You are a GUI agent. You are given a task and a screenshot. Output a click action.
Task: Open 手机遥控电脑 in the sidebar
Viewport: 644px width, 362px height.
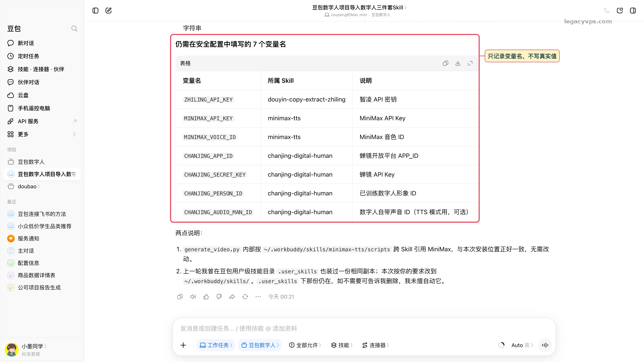(42, 108)
